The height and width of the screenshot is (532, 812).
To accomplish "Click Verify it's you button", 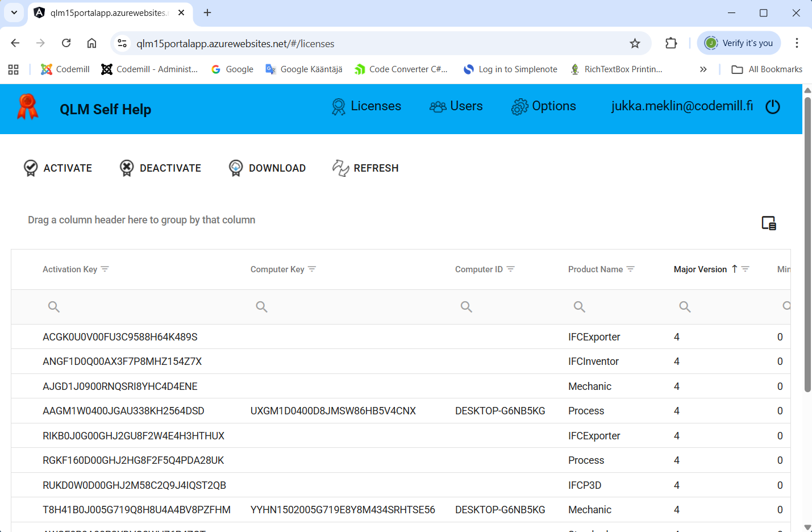I will (x=739, y=43).
